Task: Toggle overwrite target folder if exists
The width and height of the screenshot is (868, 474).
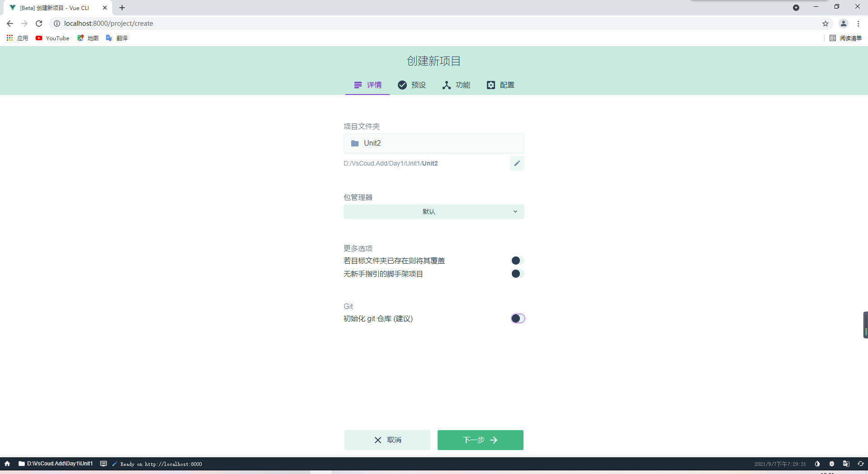Action: click(518, 261)
